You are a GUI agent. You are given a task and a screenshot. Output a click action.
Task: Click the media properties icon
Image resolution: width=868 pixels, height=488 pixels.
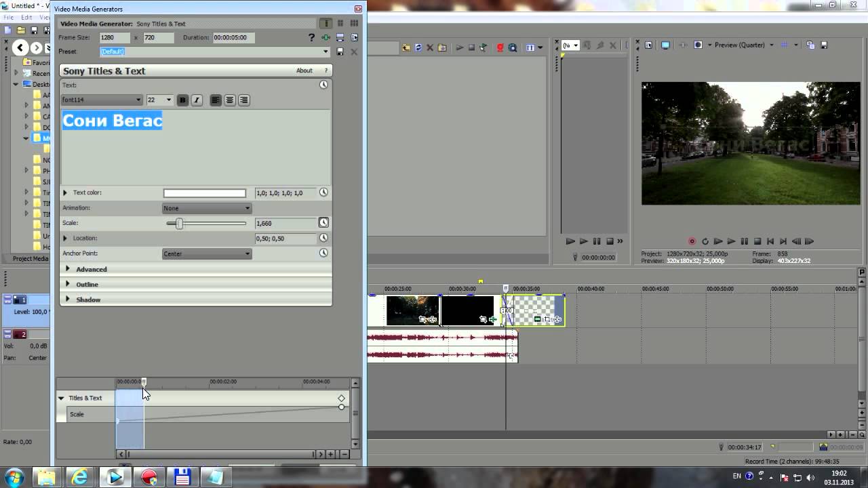354,38
